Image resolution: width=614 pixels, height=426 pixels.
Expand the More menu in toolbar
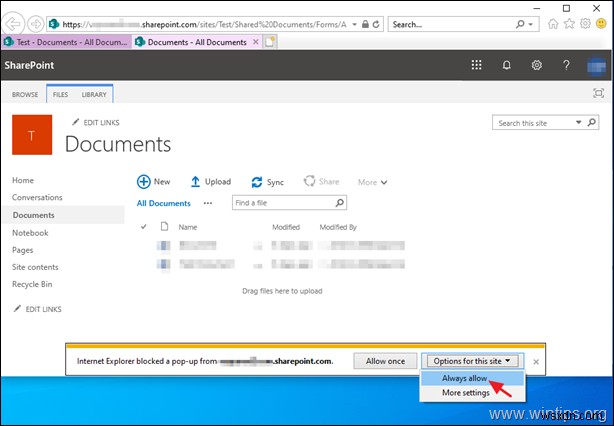click(x=372, y=182)
